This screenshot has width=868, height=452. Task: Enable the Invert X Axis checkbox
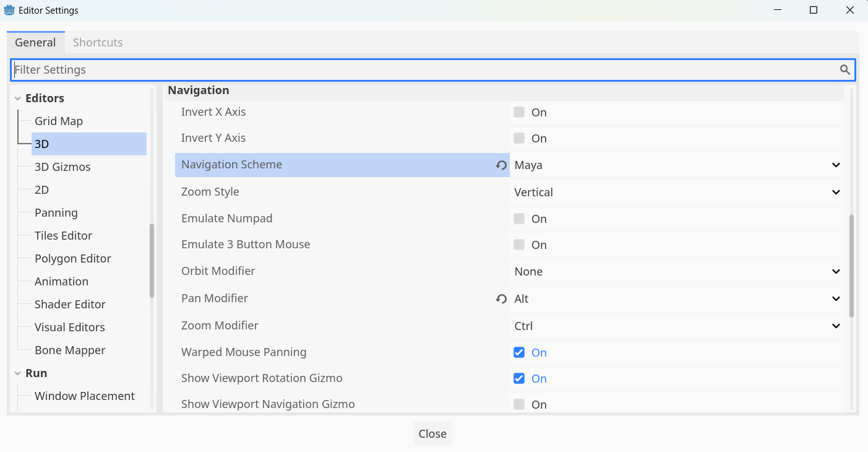[x=519, y=113]
